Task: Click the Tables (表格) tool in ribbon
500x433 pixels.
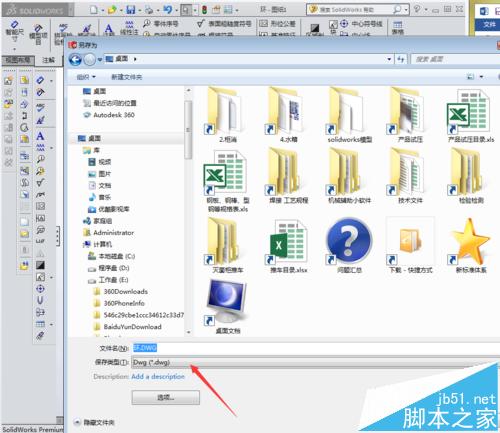Action: 397,27
